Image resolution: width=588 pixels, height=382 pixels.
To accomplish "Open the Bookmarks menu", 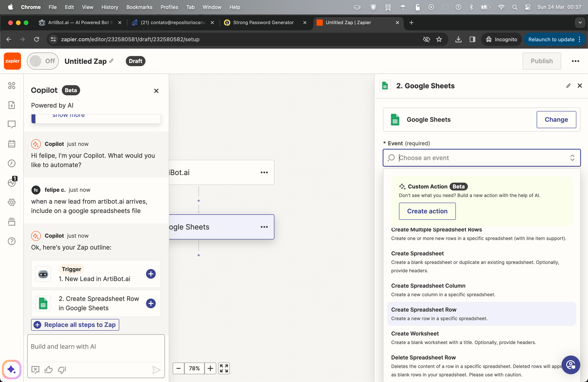I will 139,7.
